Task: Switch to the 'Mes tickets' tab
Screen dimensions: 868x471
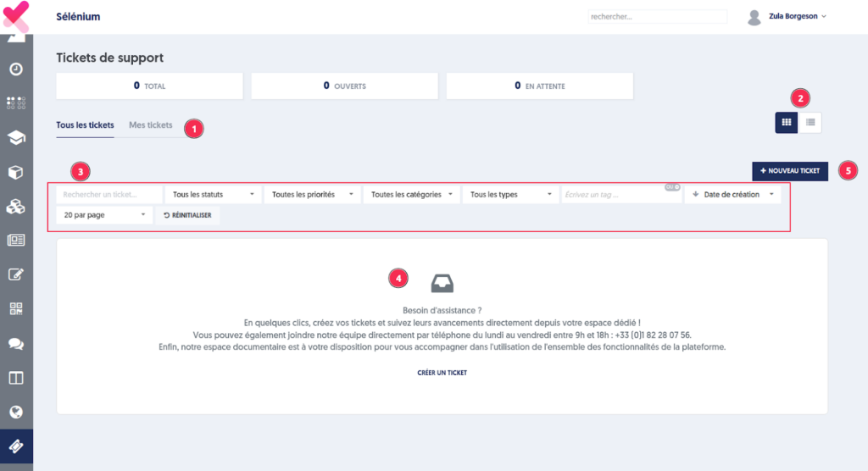Action: click(x=150, y=125)
